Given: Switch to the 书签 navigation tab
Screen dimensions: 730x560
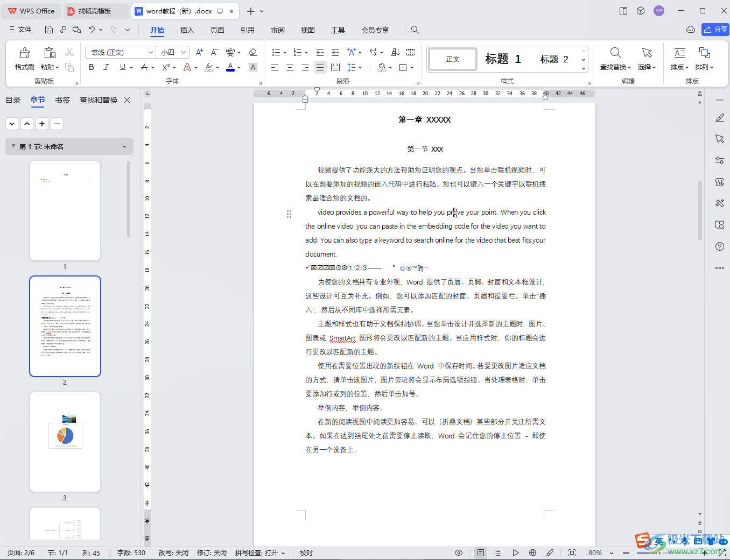Looking at the screenshot, I should click(62, 100).
